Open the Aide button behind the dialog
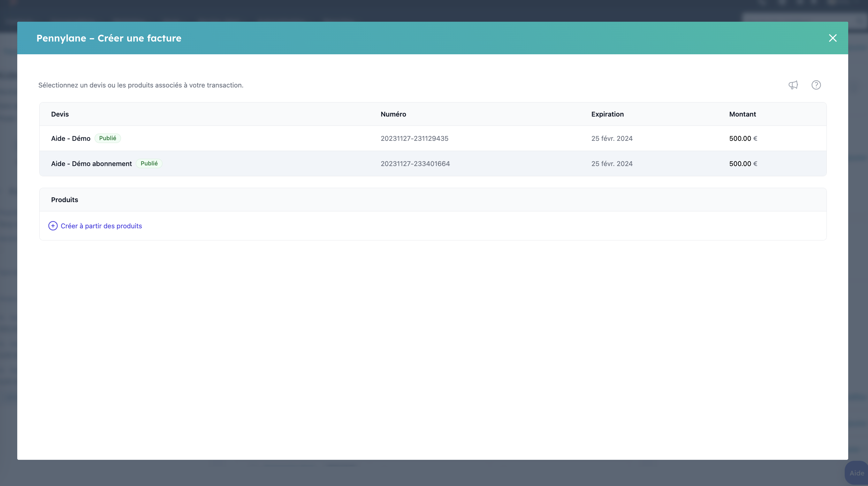Image resolution: width=868 pixels, height=486 pixels. click(x=856, y=473)
